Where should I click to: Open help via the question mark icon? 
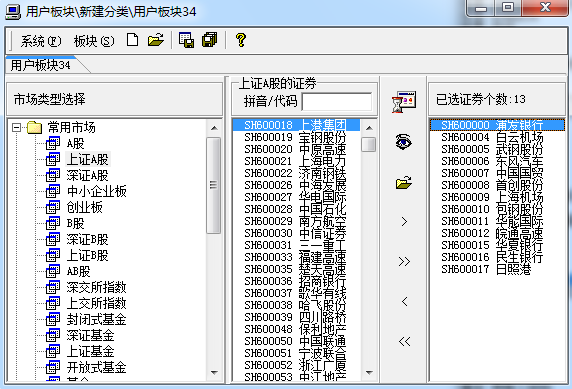coord(241,40)
